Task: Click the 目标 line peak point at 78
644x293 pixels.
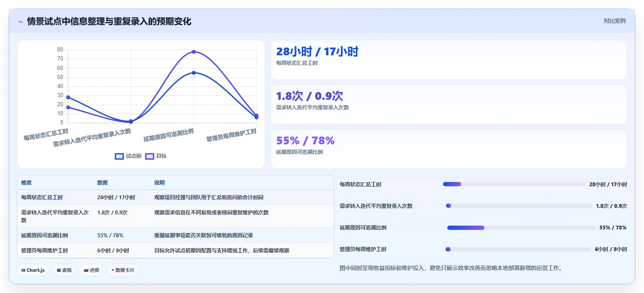Action: 194,52
